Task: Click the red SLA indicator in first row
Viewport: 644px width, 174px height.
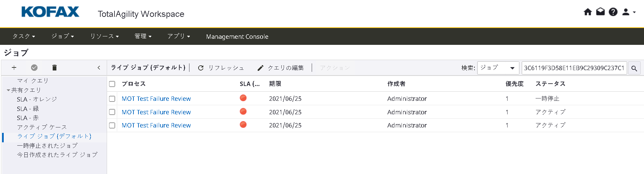Action: (x=243, y=98)
